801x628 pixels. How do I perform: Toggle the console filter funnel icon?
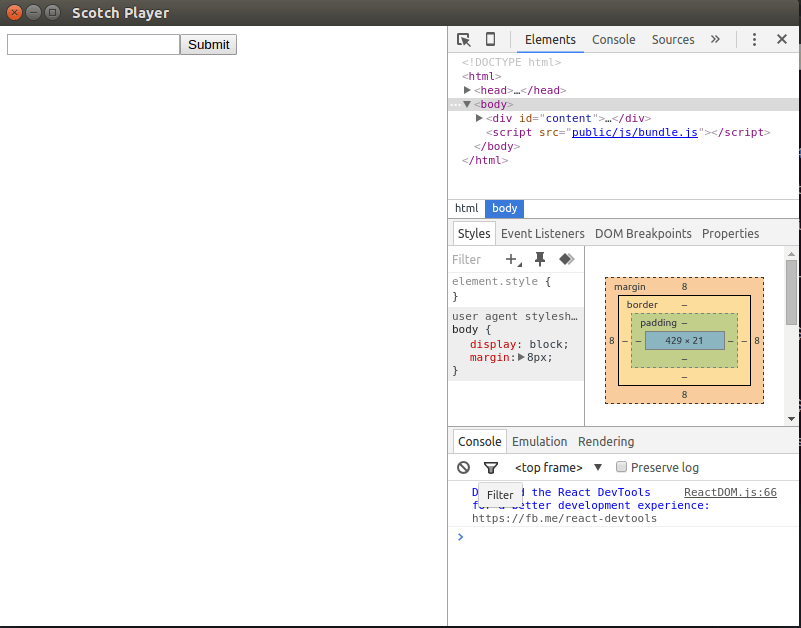tap(490, 468)
